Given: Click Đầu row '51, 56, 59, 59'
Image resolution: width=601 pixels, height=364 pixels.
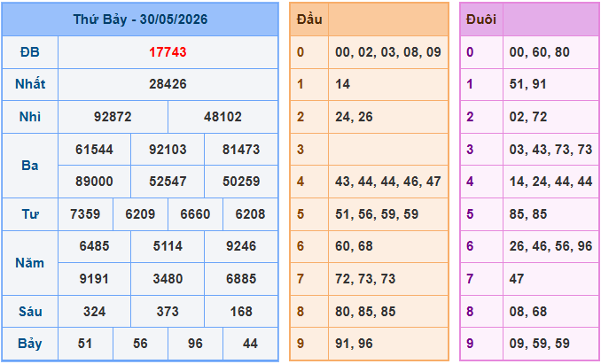Looking at the screenshot, I should 377,214.
